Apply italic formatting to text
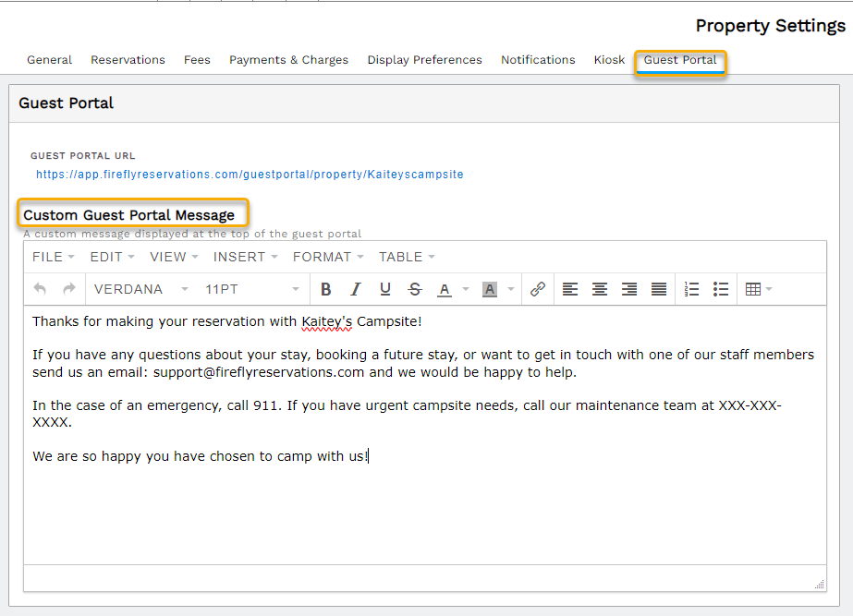 [x=355, y=289]
